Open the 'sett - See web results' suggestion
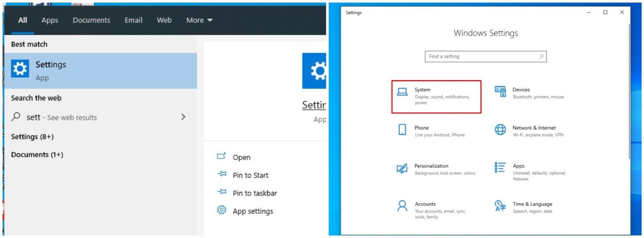Screen dimensions: 644x238 [x=101, y=117]
